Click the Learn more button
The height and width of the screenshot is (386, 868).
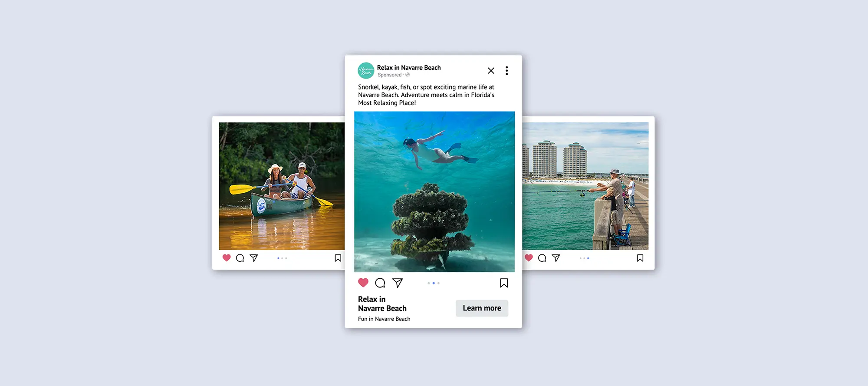click(x=482, y=308)
